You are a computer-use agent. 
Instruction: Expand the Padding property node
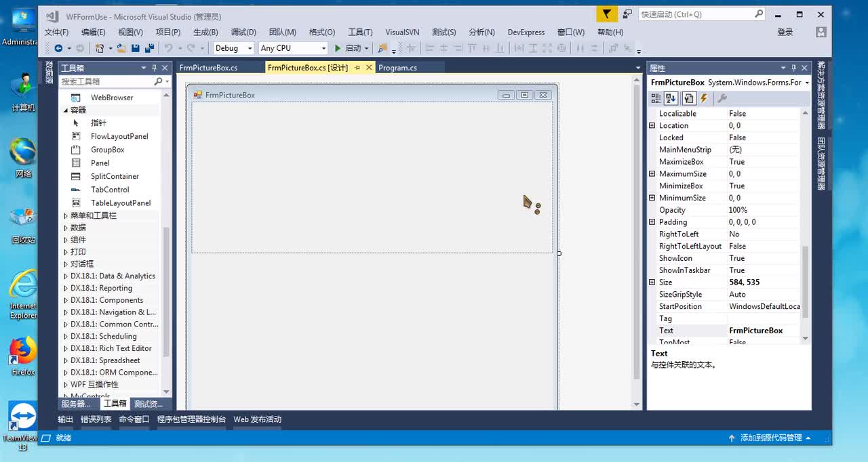click(652, 222)
